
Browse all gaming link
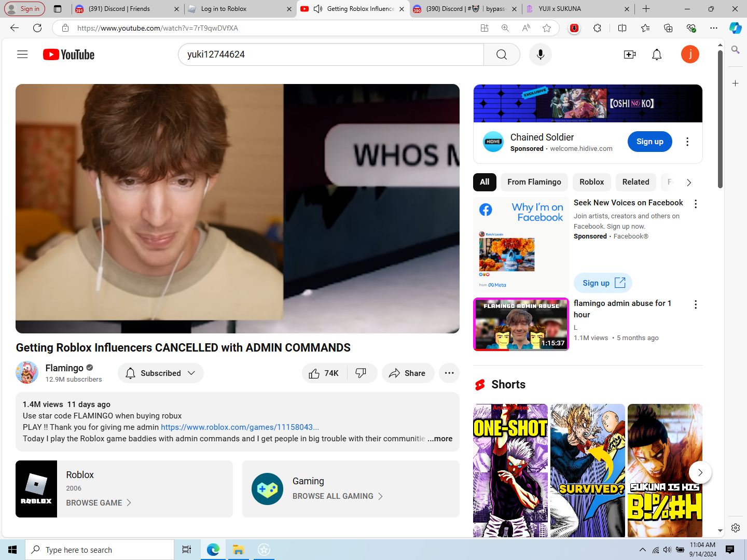pyautogui.click(x=338, y=496)
